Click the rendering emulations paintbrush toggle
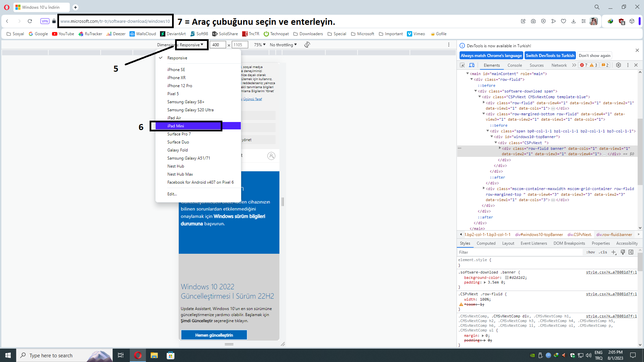 [623, 252]
